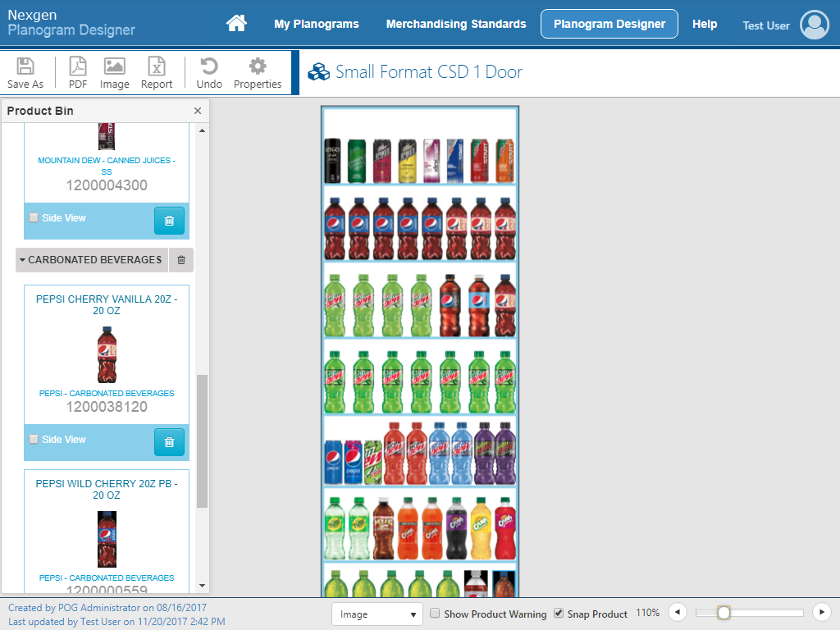The width and height of the screenshot is (840, 630).
Task: Click the Undo arrow icon
Action: [x=209, y=66]
